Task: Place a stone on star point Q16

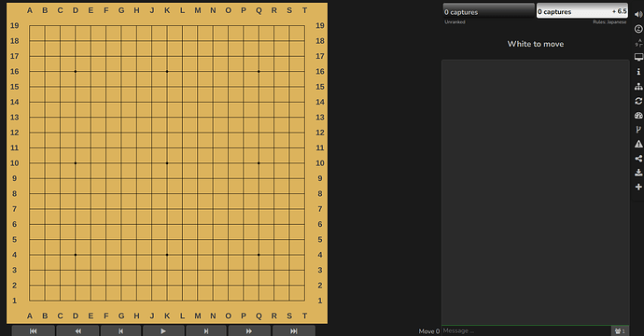Action: click(259, 72)
